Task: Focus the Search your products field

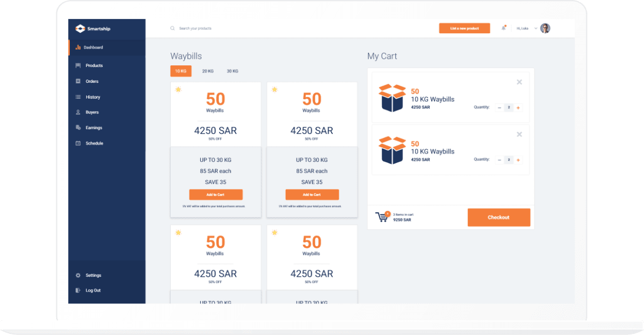Action: (x=196, y=28)
